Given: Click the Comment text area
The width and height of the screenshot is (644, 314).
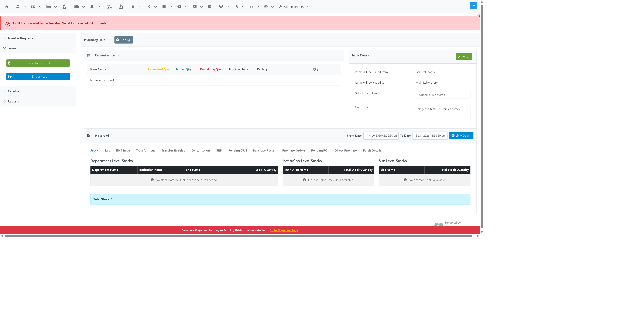Looking at the screenshot, I should (x=443, y=113).
